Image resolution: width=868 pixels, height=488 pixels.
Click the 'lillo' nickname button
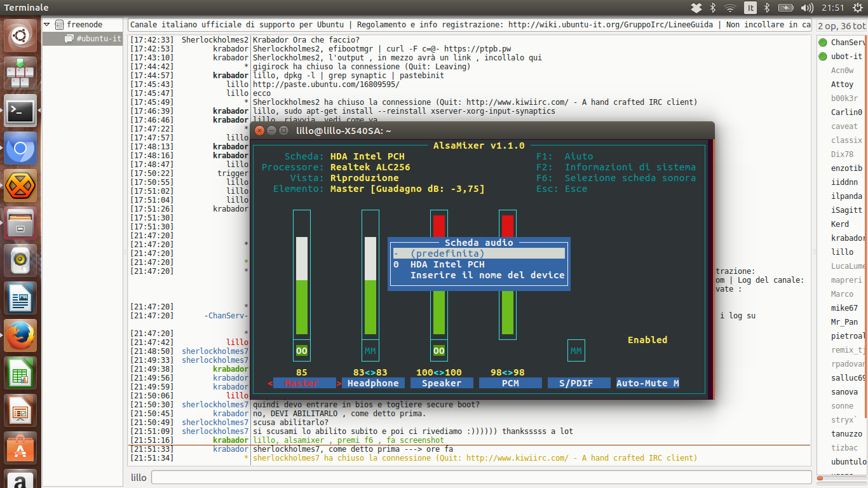pyautogui.click(x=139, y=478)
